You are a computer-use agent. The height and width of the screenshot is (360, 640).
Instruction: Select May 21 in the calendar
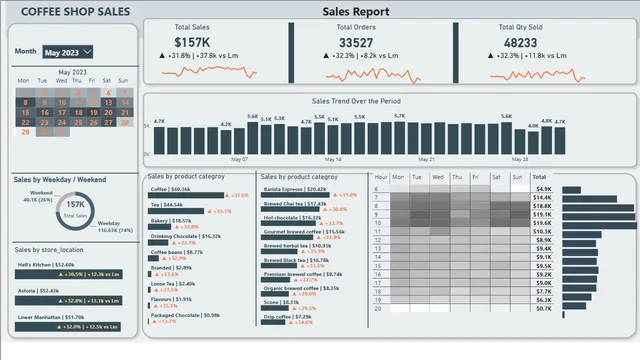click(x=125, y=112)
